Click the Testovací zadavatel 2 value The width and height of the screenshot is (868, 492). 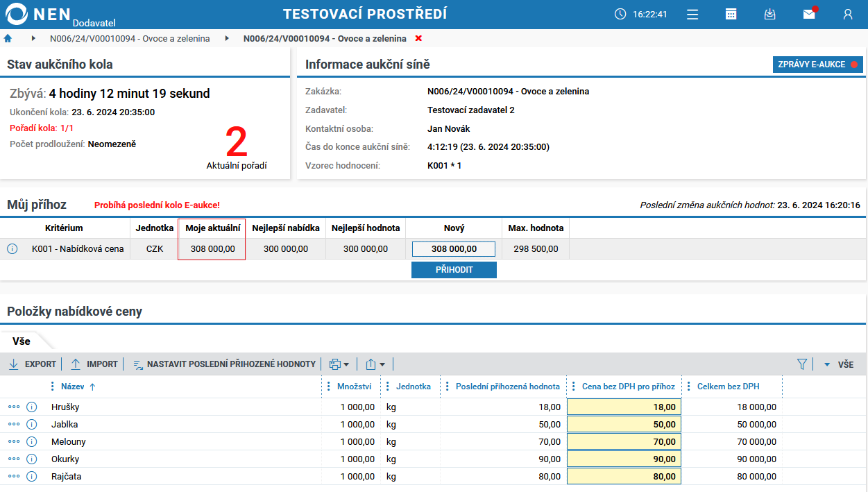[471, 110]
